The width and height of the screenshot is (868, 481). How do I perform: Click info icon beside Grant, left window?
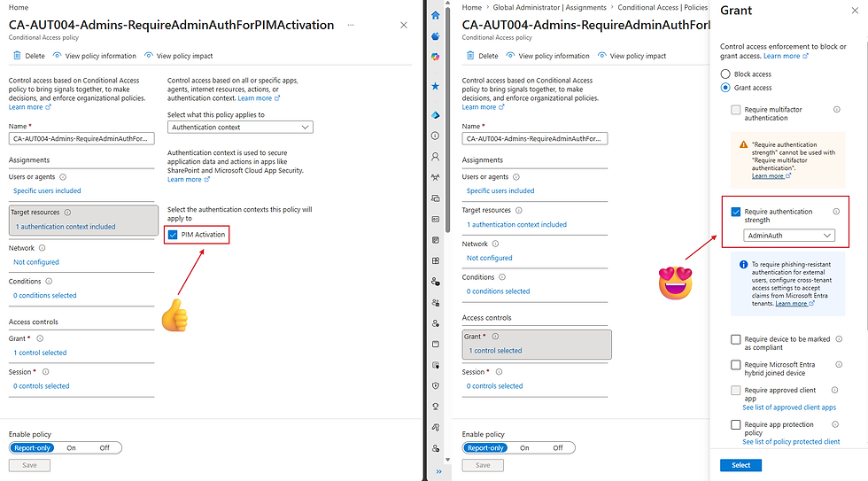point(40,338)
